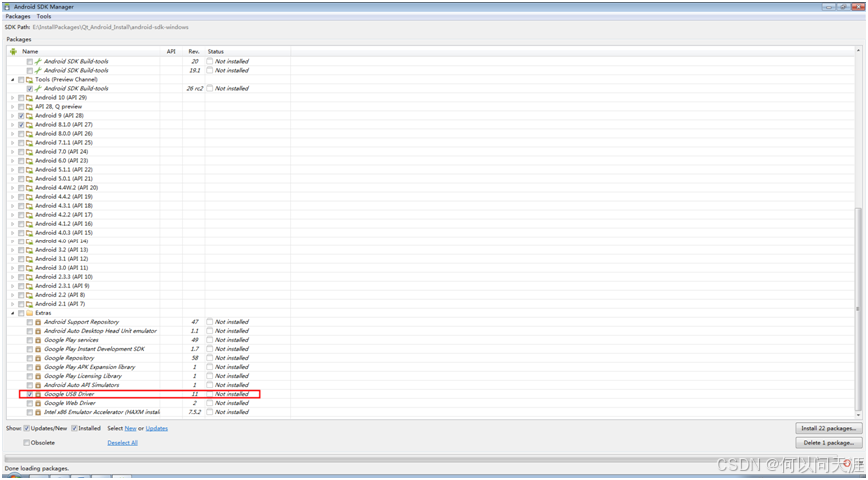This screenshot has height=480, width=868.
Task: Expand the Android 4.4W.2 (API 20) node
Action: click(13, 188)
